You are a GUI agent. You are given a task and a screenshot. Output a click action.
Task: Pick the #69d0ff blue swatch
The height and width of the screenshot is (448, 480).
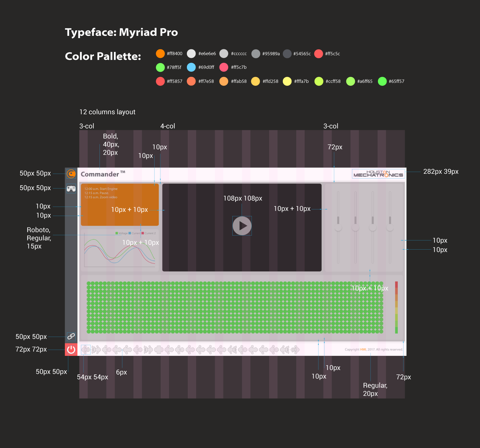(x=191, y=67)
